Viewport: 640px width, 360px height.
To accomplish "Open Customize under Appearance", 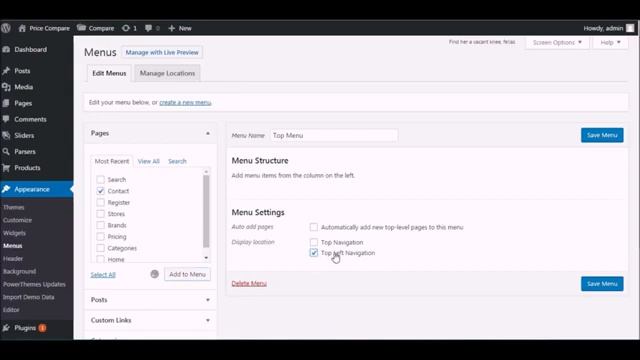I will [17, 220].
